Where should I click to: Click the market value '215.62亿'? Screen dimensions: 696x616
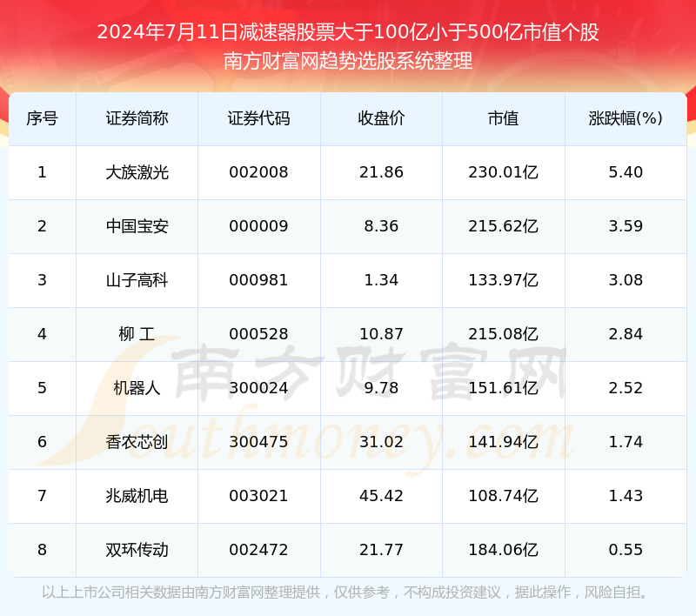[x=504, y=226]
